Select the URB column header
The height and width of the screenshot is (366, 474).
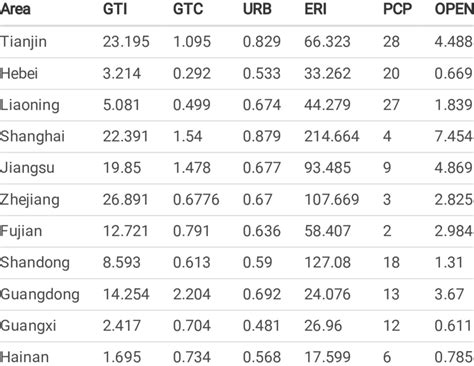[257, 9]
